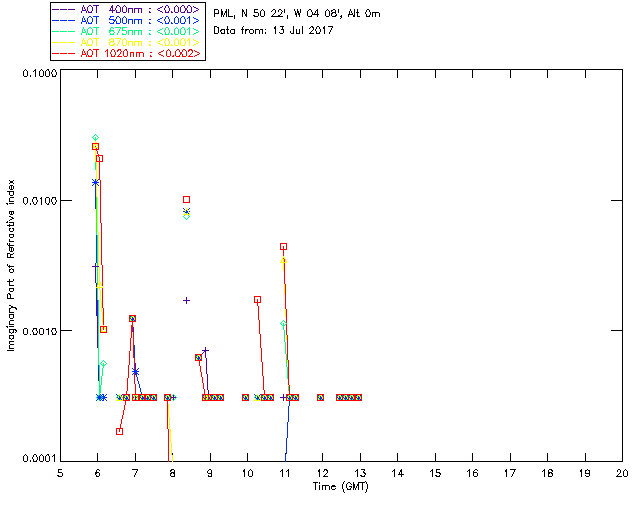Click the 'Time (GMT)' x-axis title
The height and width of the screenshot is (512, 640).
341,487
